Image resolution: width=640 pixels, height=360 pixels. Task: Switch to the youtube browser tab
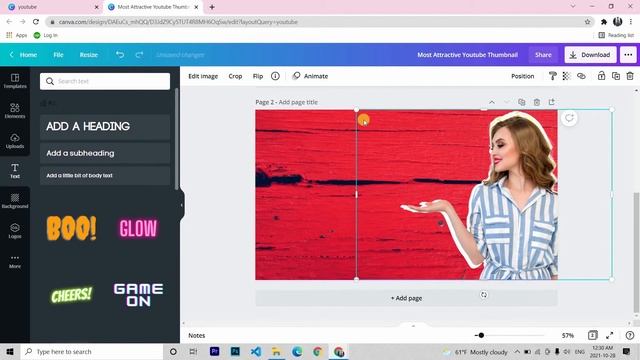(51, 7)
